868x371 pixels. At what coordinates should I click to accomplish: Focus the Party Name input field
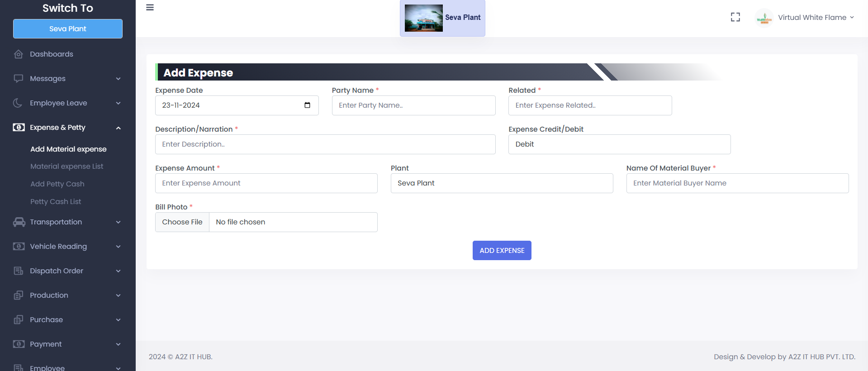(x=413, y=105)
